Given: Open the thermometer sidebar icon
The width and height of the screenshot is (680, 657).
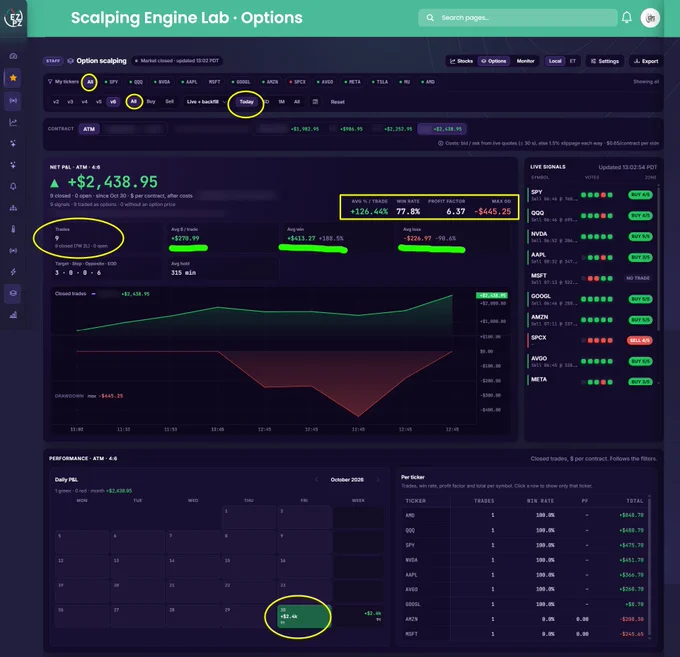Looking at the screenshot, I should click(x=13, y=229).
